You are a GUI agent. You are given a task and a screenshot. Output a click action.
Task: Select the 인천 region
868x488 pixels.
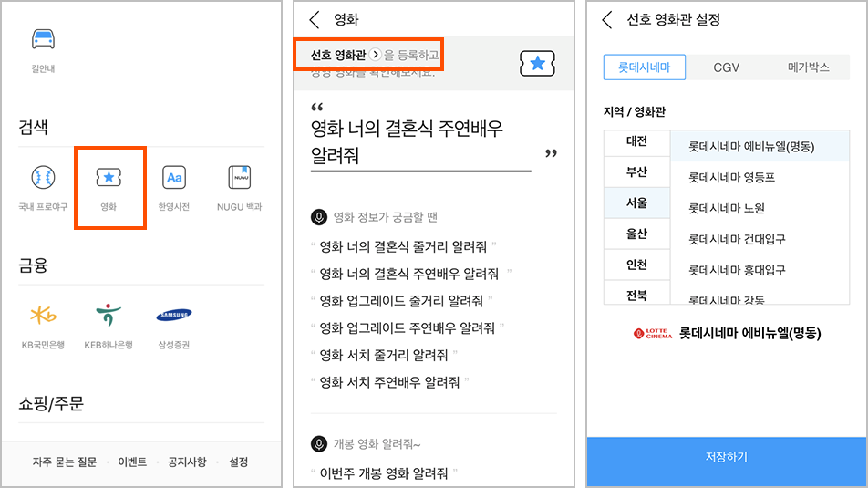636,265
